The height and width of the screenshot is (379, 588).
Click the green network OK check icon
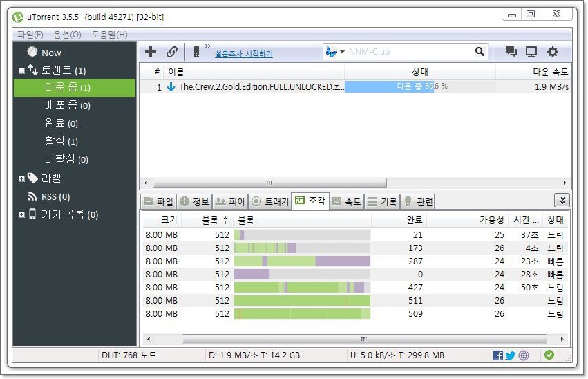(x=549, y=355)
